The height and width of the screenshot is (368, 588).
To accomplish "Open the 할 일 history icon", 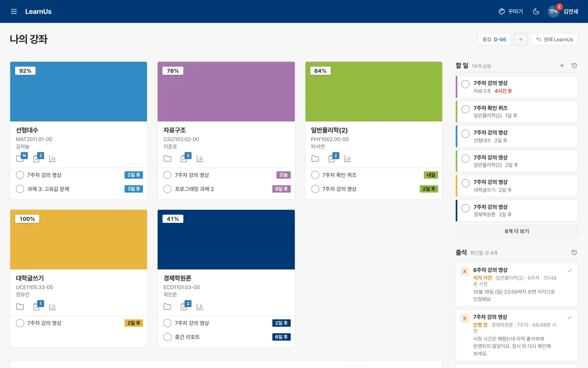I will [x=574, y=66].
